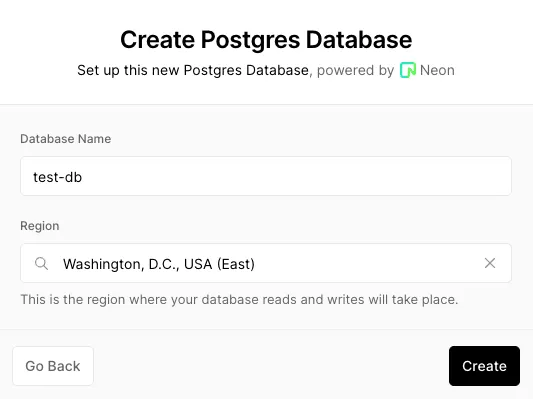Click the test-db text in name field
Image resolution: width=533 pixels, height=399 pixels.
57,177
